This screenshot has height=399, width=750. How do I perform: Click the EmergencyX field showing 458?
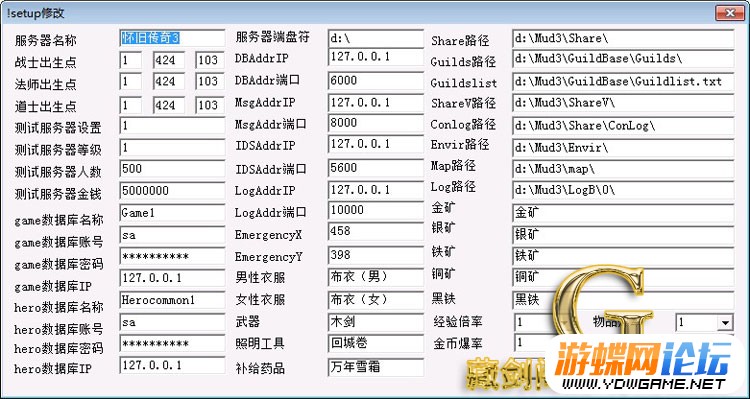[x=376, y=232]
